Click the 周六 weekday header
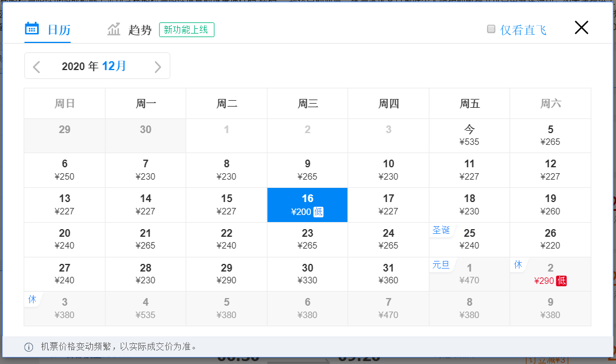This screenshot has height=364, width=616. click(551, 104)
